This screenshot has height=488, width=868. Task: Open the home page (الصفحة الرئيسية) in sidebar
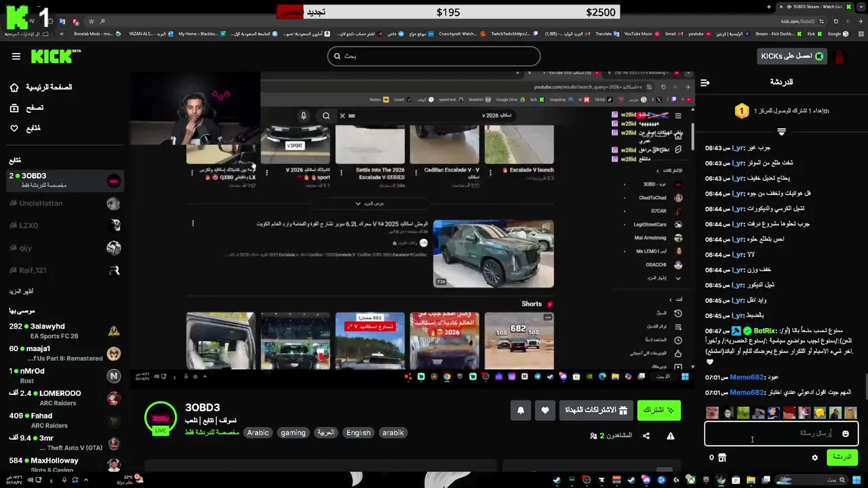[41, 87]
